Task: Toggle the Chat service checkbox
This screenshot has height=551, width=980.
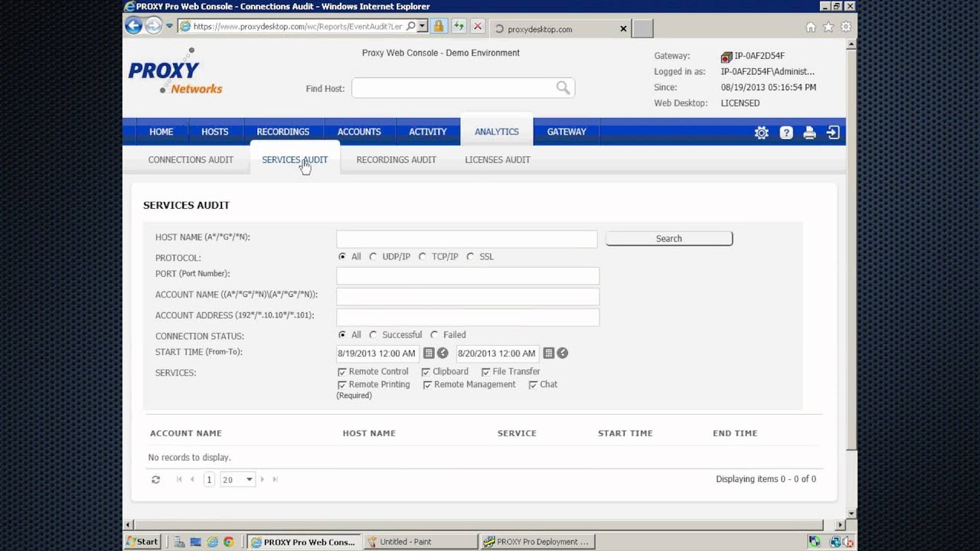Action: pyautogui.click(x=533, y=385)
